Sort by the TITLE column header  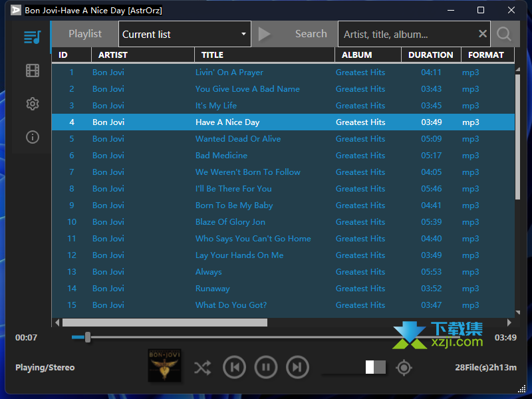pyautogui.click(x=265, y=55)
